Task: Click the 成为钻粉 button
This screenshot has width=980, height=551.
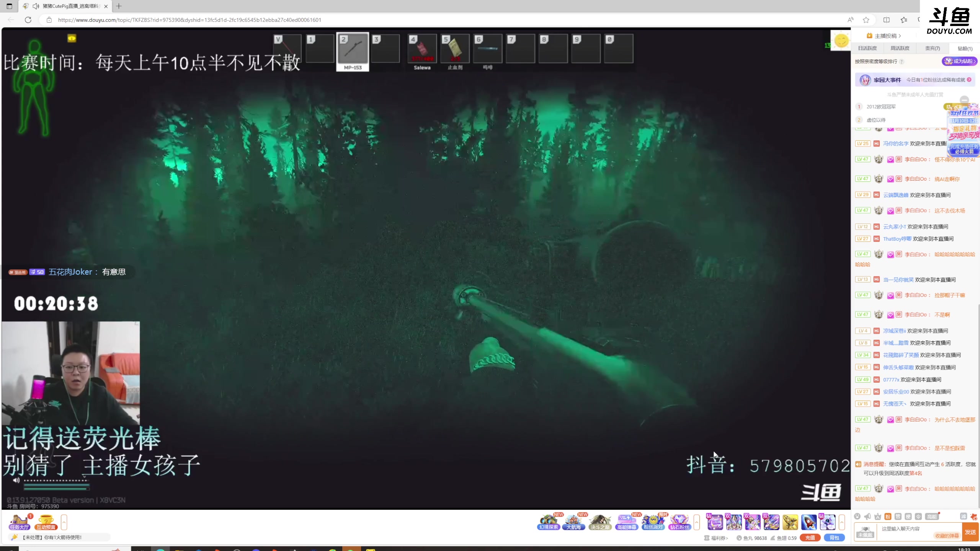Action: 959,61
